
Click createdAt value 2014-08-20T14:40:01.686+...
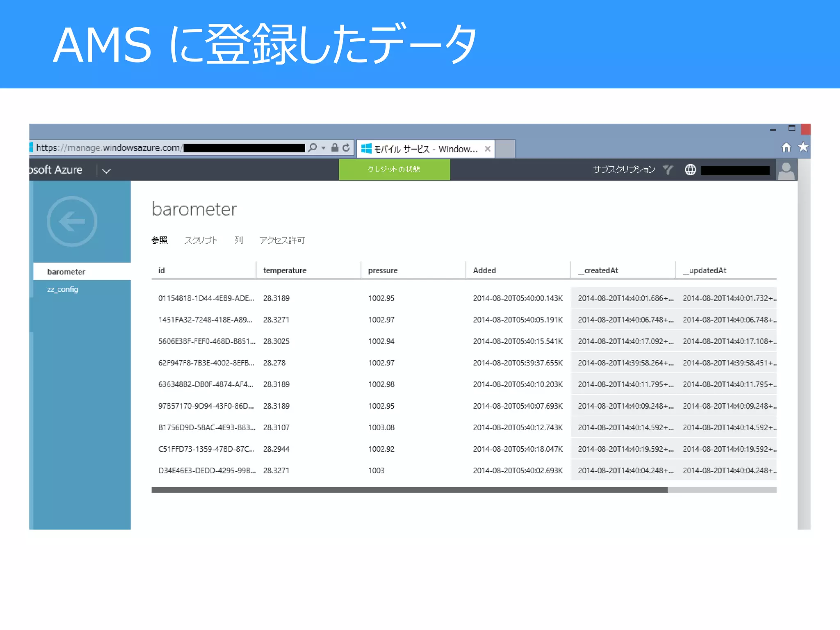point(626,298)
